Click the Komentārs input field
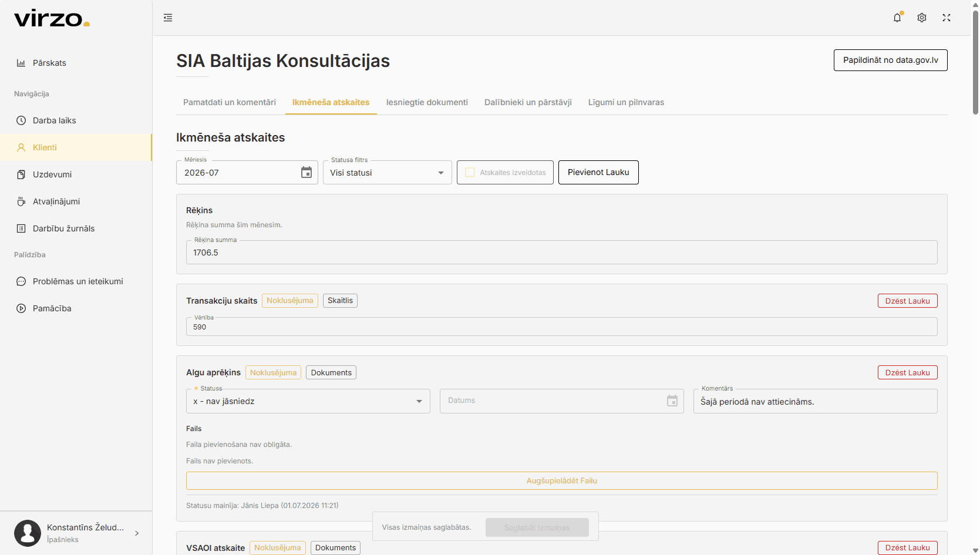 tap(815, 401)
